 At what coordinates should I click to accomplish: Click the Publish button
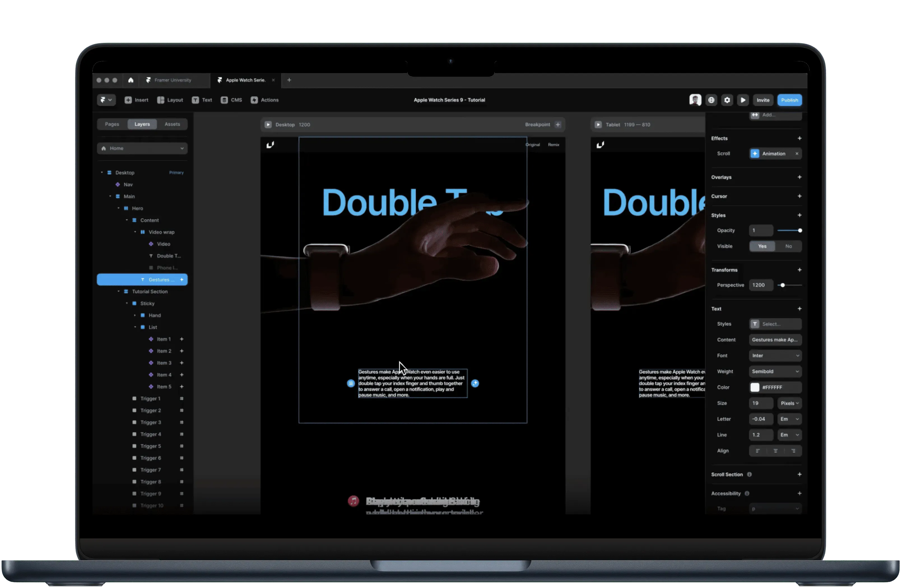(789, 100)
